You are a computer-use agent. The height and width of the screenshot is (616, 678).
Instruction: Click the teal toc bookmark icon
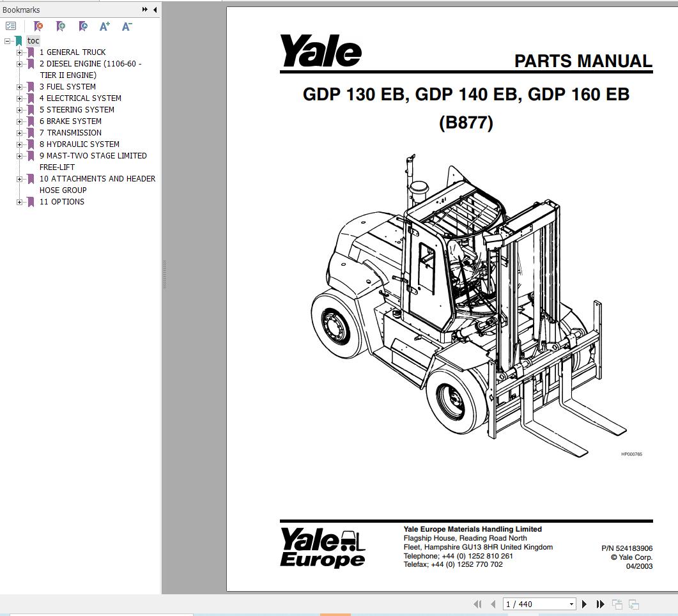pos(19,41)
